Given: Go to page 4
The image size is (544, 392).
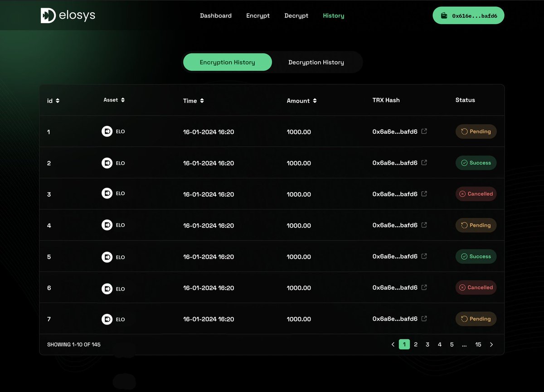Looking at the screenshot, I should tap(440, 345).
